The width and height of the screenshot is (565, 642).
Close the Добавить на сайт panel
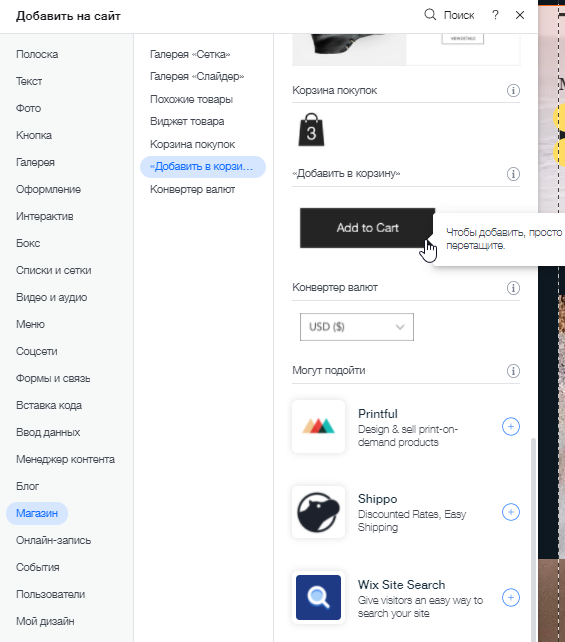[x=520, y=15]
